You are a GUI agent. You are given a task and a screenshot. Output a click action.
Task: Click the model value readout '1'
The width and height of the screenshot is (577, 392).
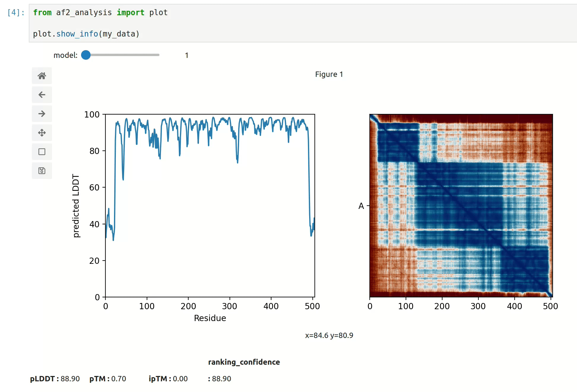coord(186,55)
